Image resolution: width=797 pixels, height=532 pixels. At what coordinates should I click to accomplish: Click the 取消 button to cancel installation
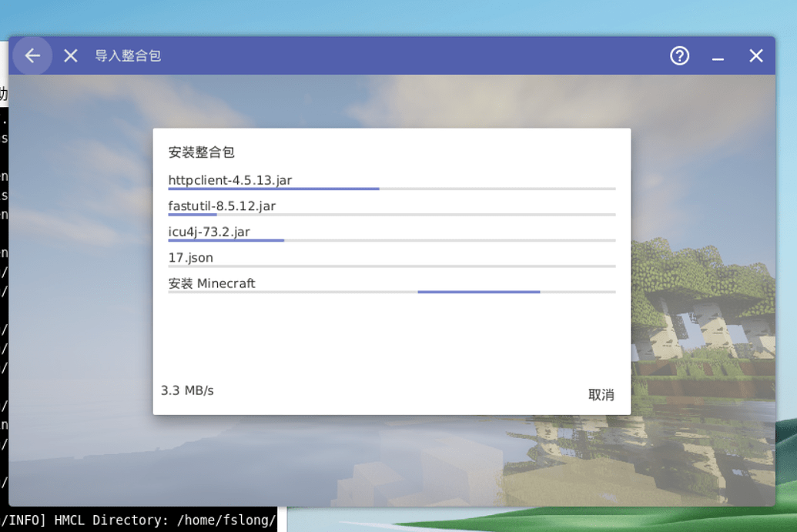click(601, 393)
